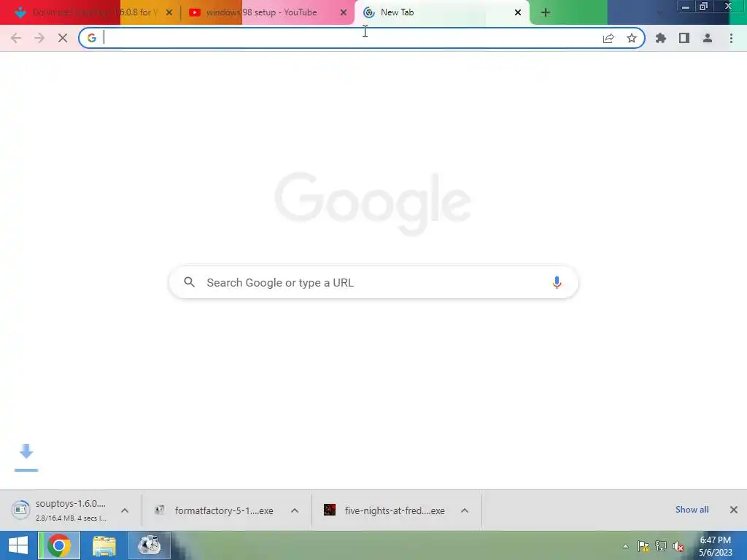
Task: Open the Extensions puzzle icon
Action: (x=661, y=38)
